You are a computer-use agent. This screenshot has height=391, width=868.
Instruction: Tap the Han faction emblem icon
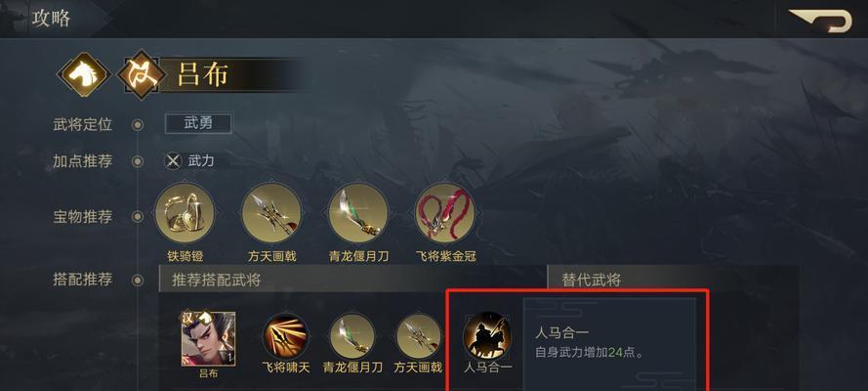[141, 74]
